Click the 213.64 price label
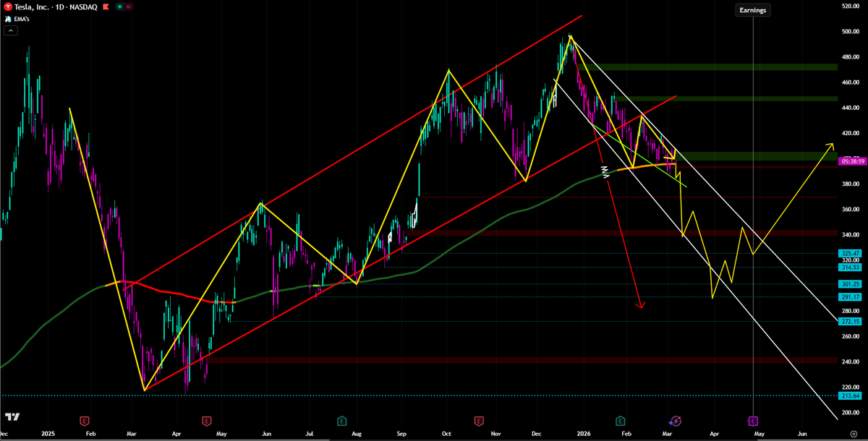This screenshot has width=868, height=441. click(849, 395)
